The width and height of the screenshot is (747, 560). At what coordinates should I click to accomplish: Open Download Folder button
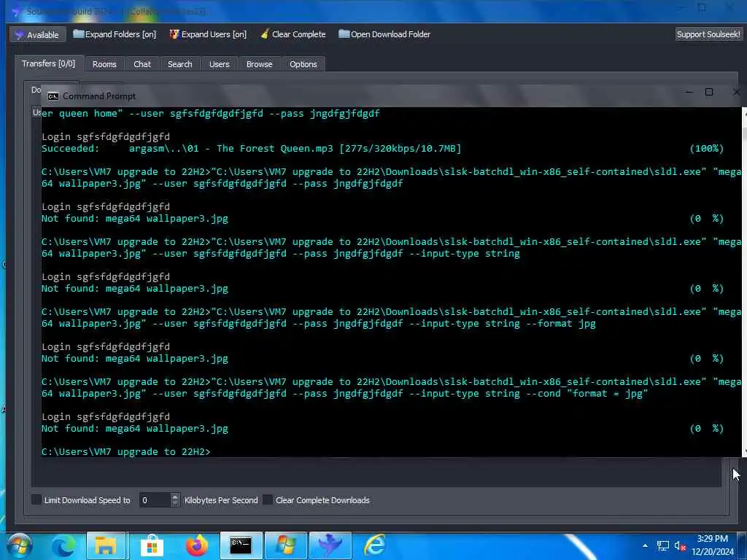[x=384, y=34]
